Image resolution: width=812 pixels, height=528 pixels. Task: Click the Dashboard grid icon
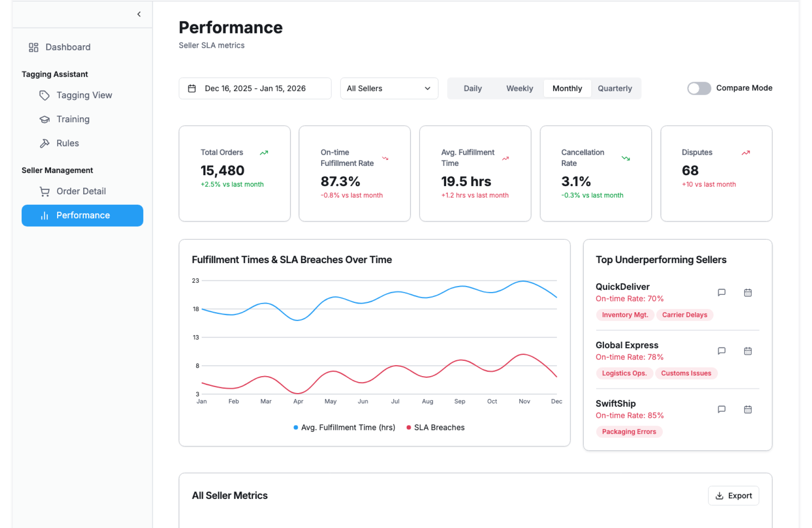[x=33, y=47]
